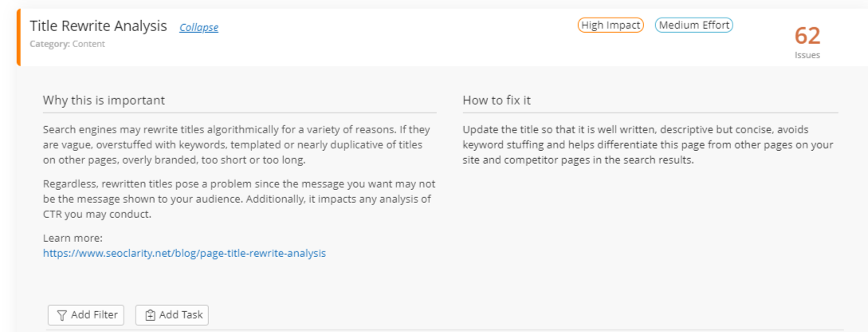Click the 'Learn more:' text

[73, 239]
